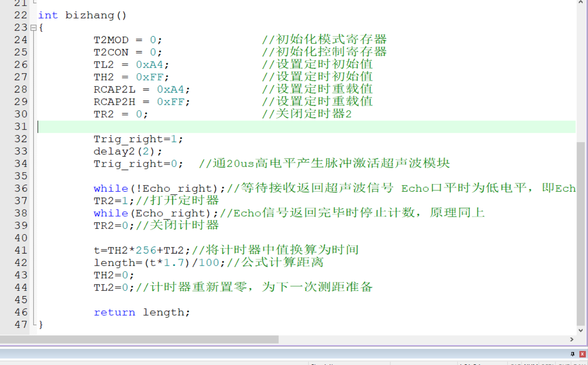
Task: Click the 'RCAP2L = 0xA4;' statement
Action: coord(142,90)
